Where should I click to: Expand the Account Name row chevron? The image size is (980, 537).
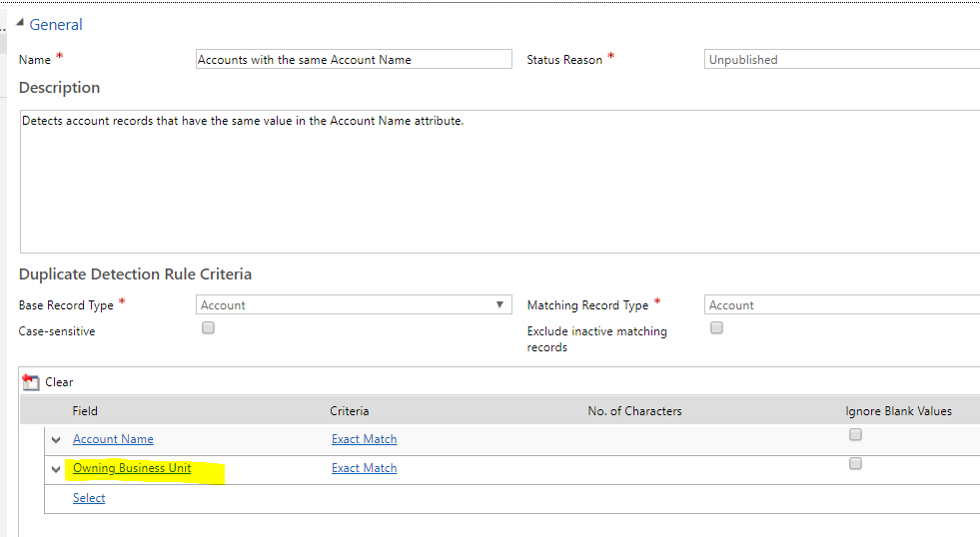[x=56, y=440]
